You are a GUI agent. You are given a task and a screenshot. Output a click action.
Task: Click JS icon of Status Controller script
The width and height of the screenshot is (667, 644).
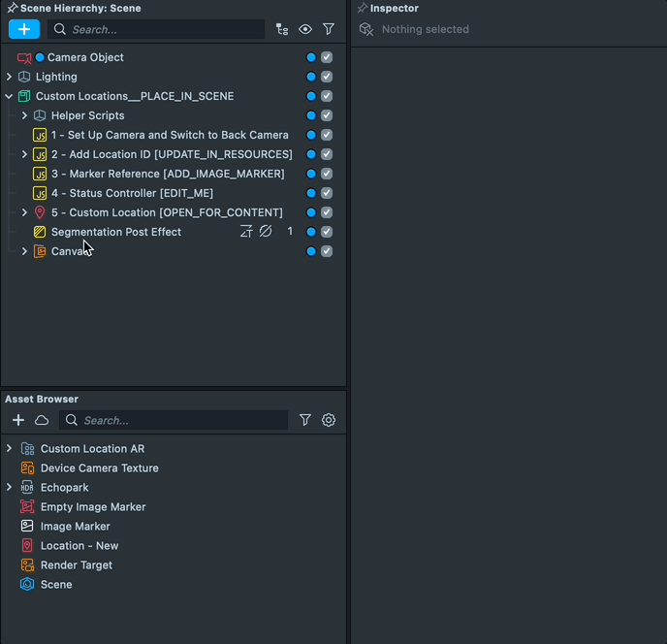point(40,193)
